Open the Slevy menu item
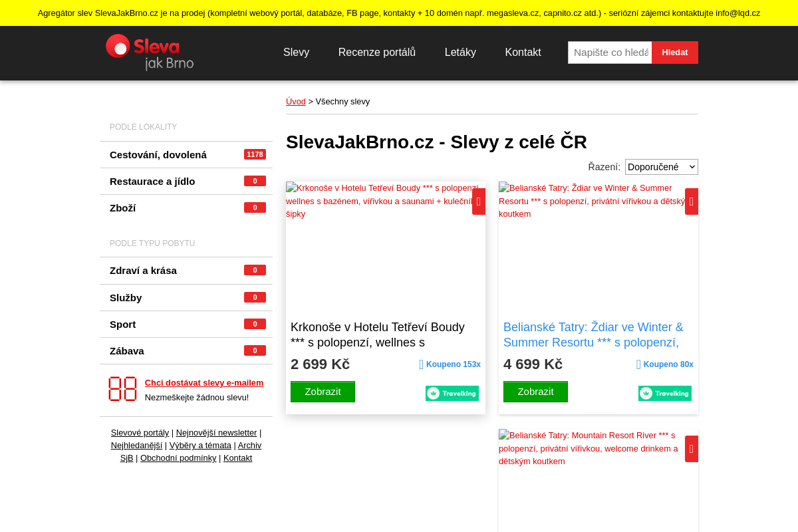Image resolution: width=798 pixels, height=532 pixels. pyautogui.click(x=297, y=53)
